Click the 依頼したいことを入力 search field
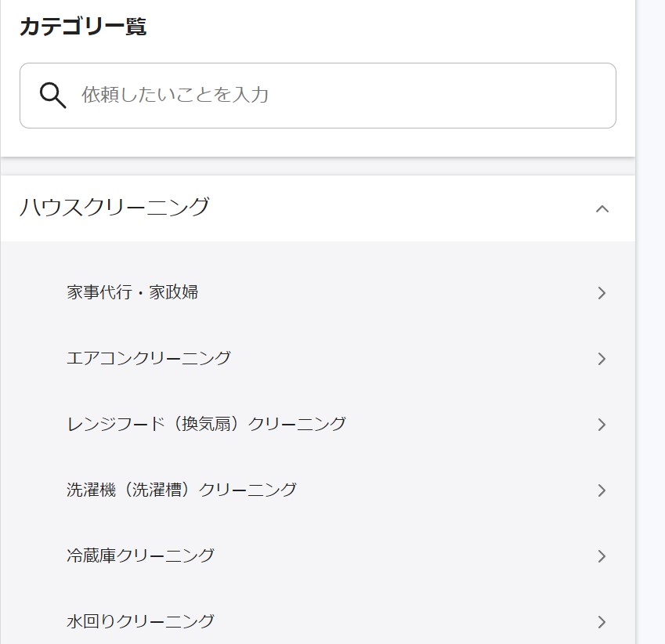Screen dimensions: 665x644 tap(235, 95)
